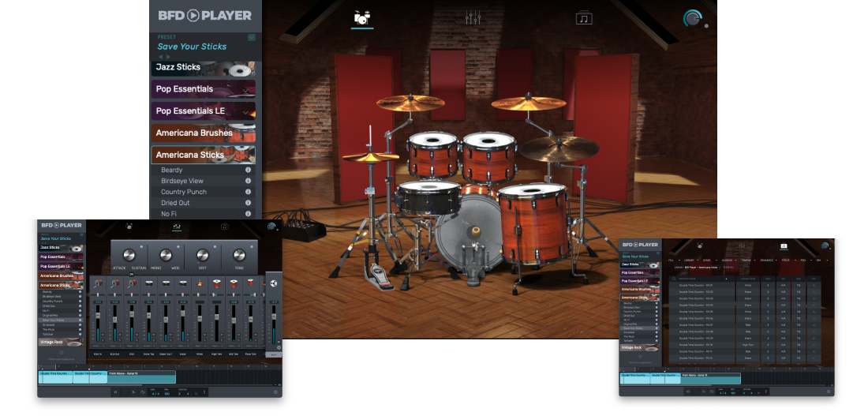Select the Snare Top channel icon in mixer

(x=149, y=283)
